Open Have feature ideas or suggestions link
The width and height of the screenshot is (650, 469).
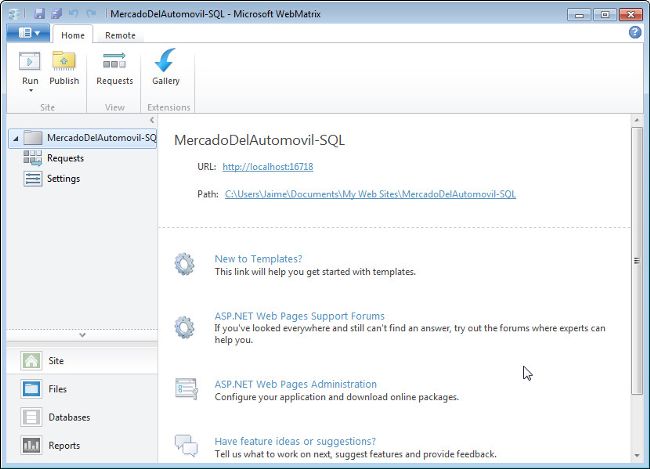(x=295, y=441)
